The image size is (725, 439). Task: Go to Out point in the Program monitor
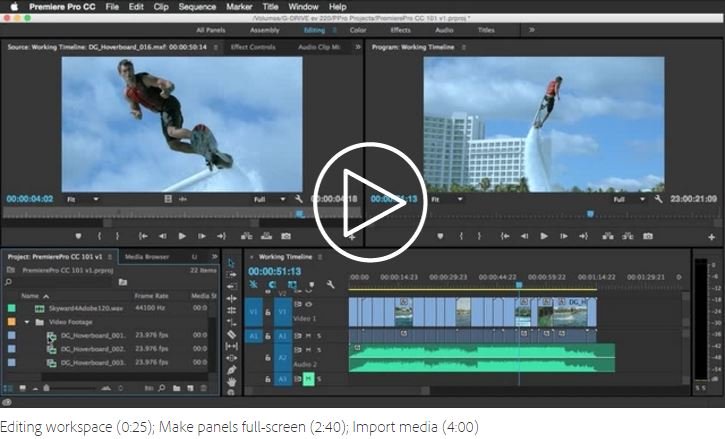tap(584, 236)
